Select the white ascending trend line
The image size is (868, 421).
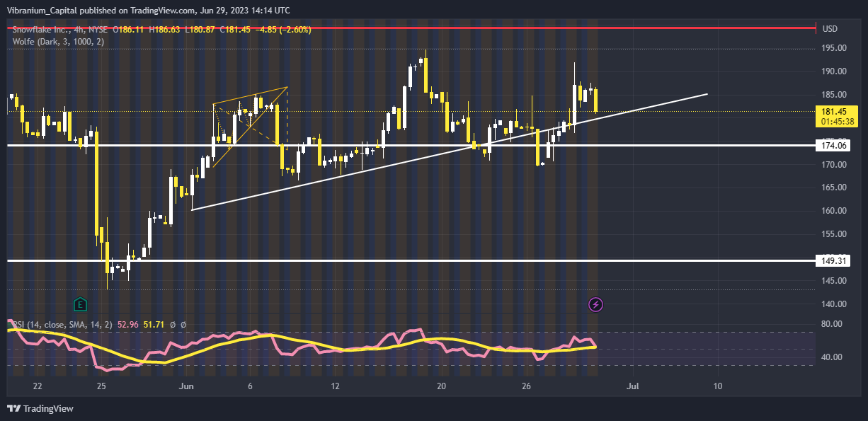click(450, 151)
